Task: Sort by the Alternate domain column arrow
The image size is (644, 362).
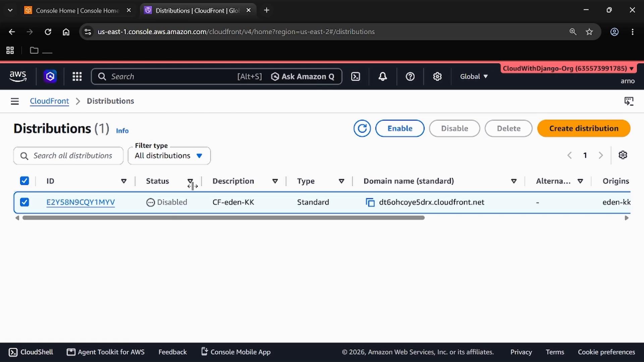Action: [x=580, y=181]
